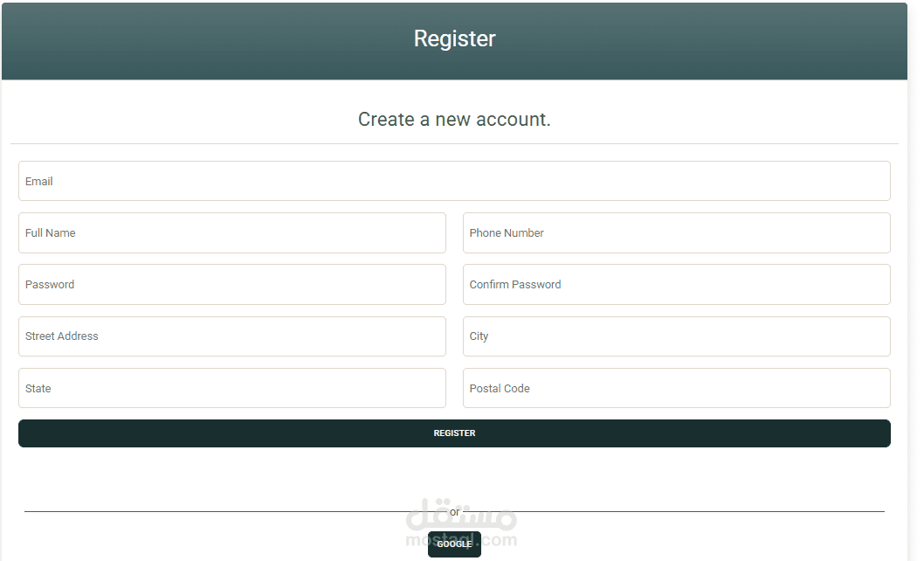Select the Confirm Password field
Screen dimensions: 924x561
pyautogui.click(x=677, y=284)
